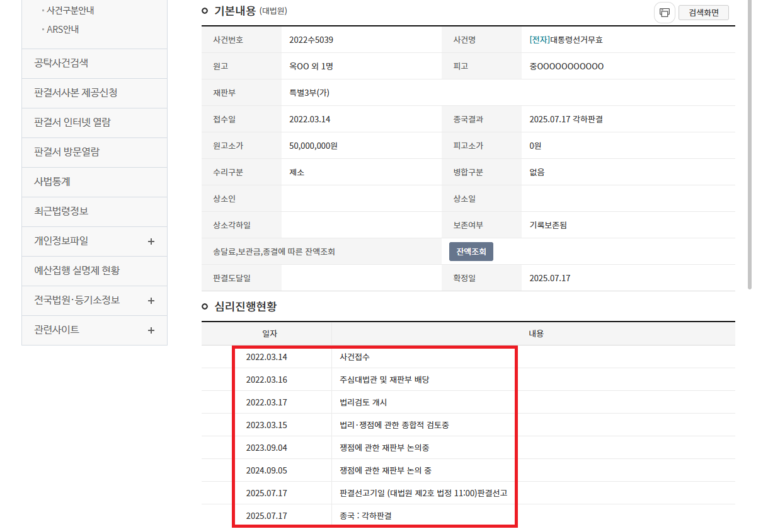Select 판결서사본 제공신청 in the sidebar
768x529 pixels.
[75, 93]
